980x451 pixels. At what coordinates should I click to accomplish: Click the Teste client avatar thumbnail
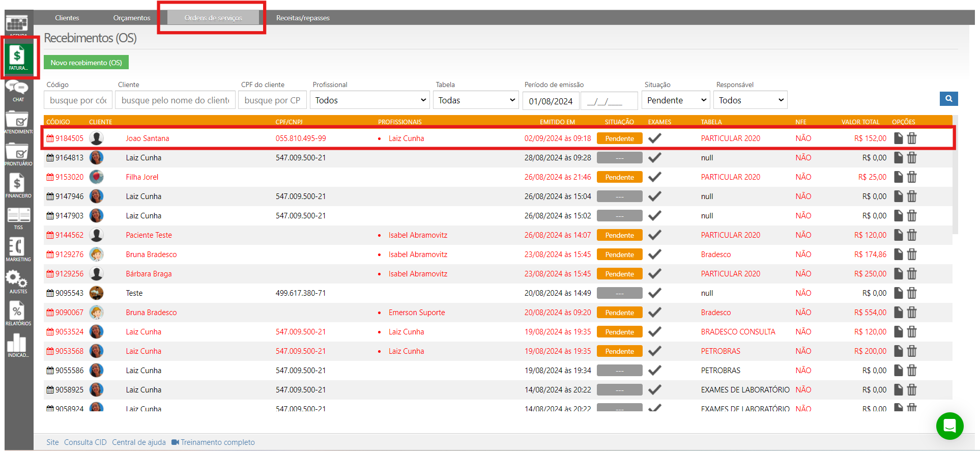pos(97,293)
